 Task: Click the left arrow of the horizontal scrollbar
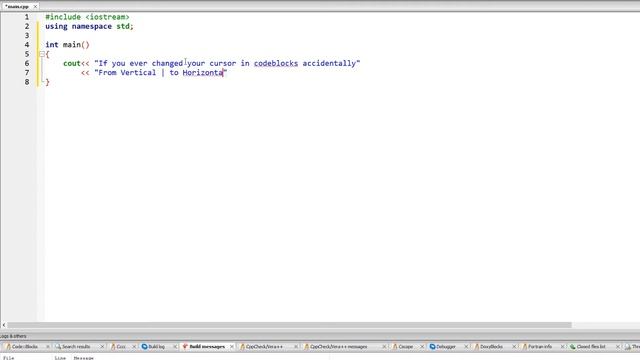pos(4,325)
